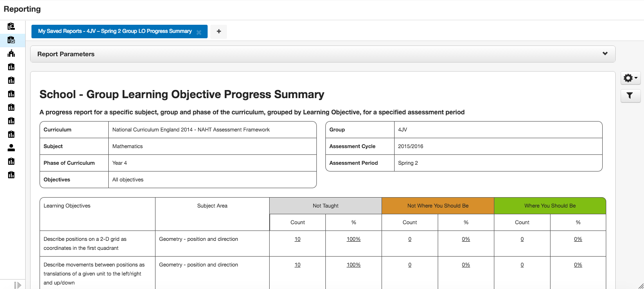Click the funnel filter icon
The width and height of the screenshot is (644, 289).
pos(631,95)
